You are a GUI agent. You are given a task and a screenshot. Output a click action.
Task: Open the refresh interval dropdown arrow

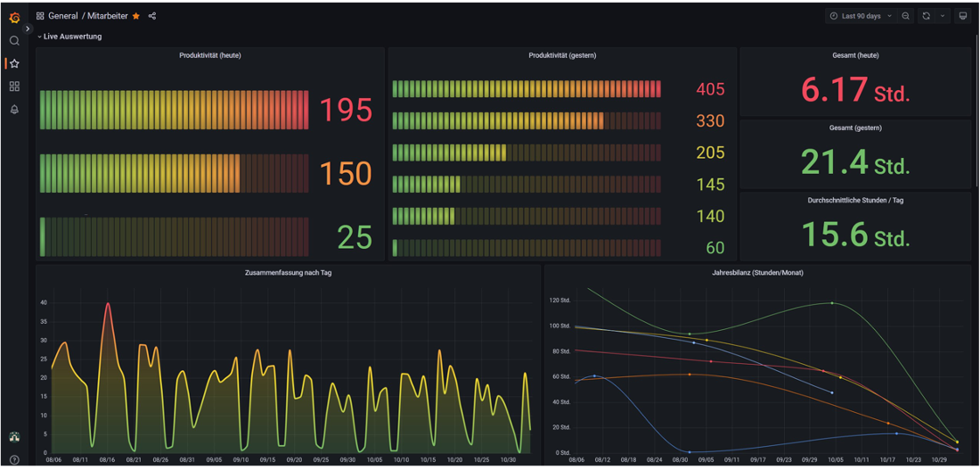(942, 16)
